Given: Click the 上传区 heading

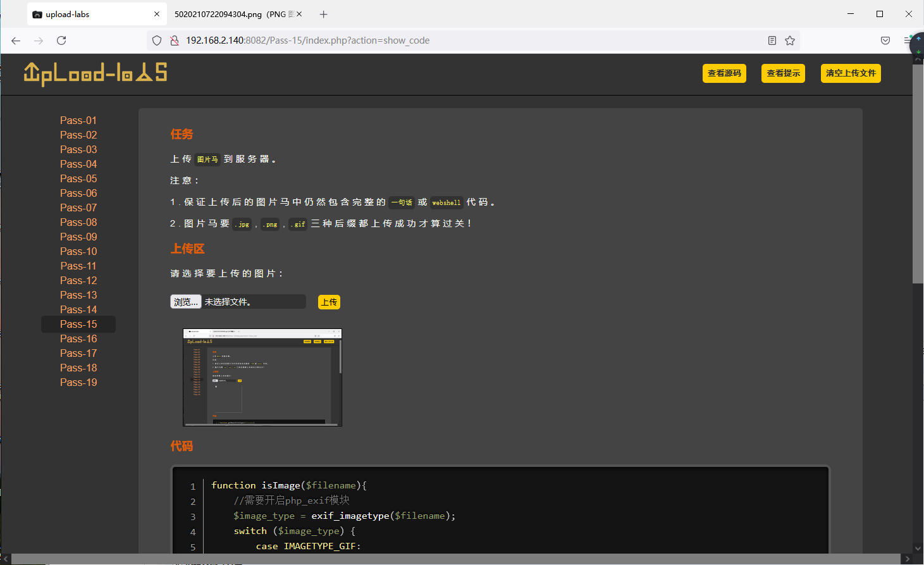Looking at the screenshot, I should pyautogui.click(x=188, y=249).
